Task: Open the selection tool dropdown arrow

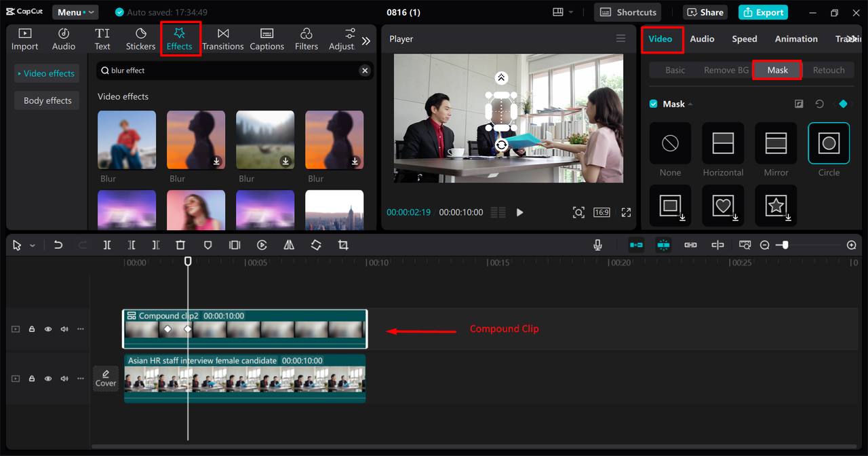Action: 32,246
